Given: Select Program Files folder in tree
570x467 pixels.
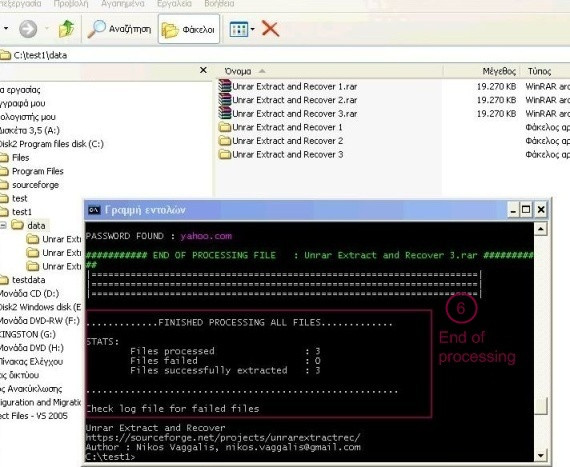Looking at the screenshot, I should click(37, 171).
